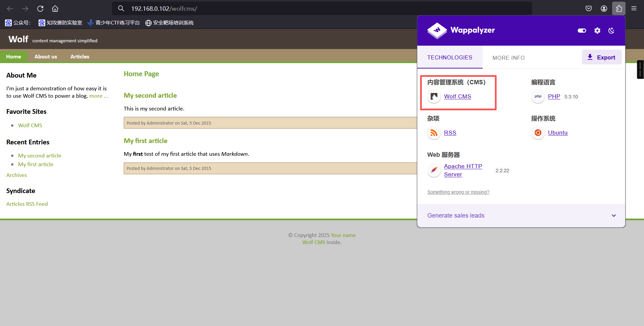The image size is (644, 326).
Task: Open the Archives link
Action: [x=16, y=175]
